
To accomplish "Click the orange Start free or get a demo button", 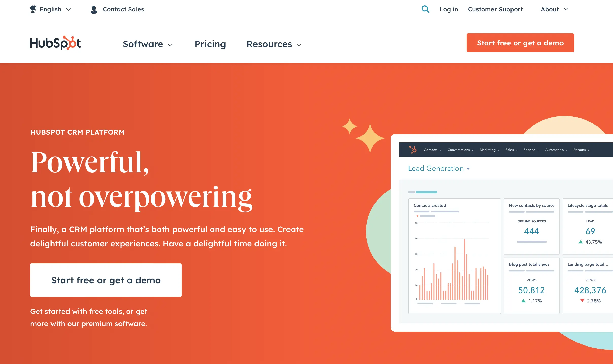I will click(520, 43).
